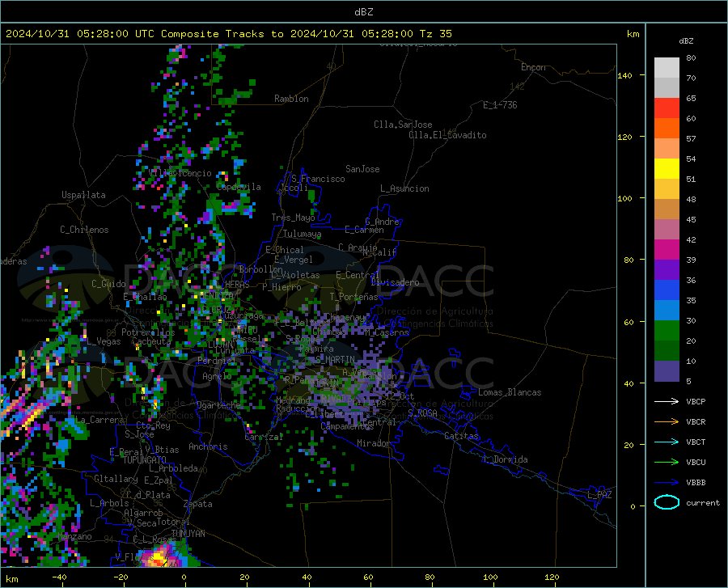Image resolution: width=728 pixels, height=588 pixels.
Task: Click the Zapata map label
Action: (198, 504)
